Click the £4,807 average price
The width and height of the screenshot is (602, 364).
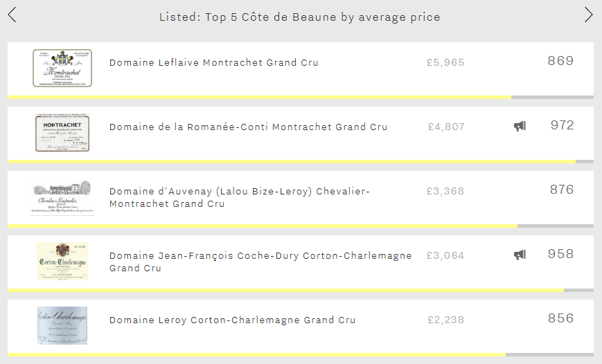click(x=446, y=127)
